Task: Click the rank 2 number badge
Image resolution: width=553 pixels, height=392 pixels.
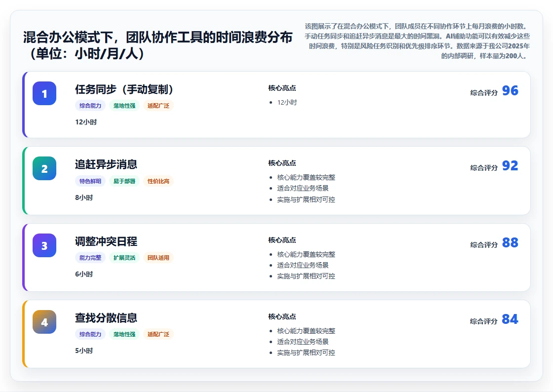Action: point(44,168)
